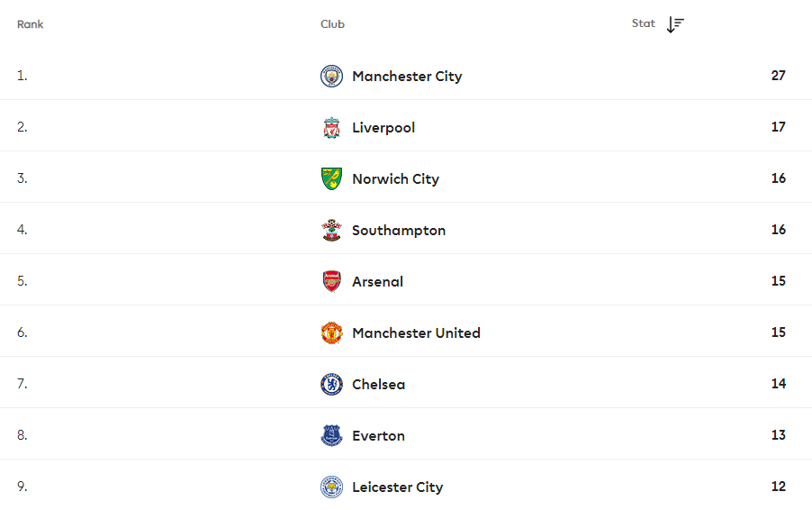Click the Norwich City canary crest
Screen dimensions: 812x510
(x=331, y=178)
